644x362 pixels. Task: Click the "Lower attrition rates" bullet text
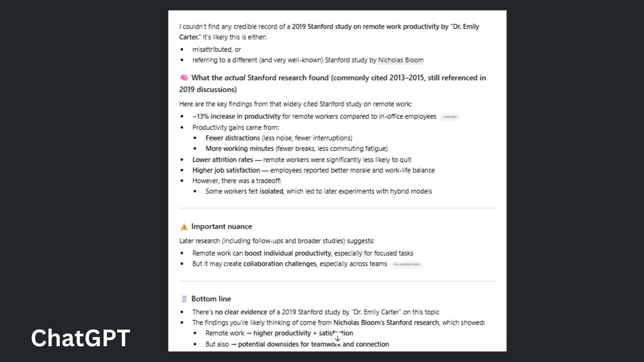click(x=222, y=160)
